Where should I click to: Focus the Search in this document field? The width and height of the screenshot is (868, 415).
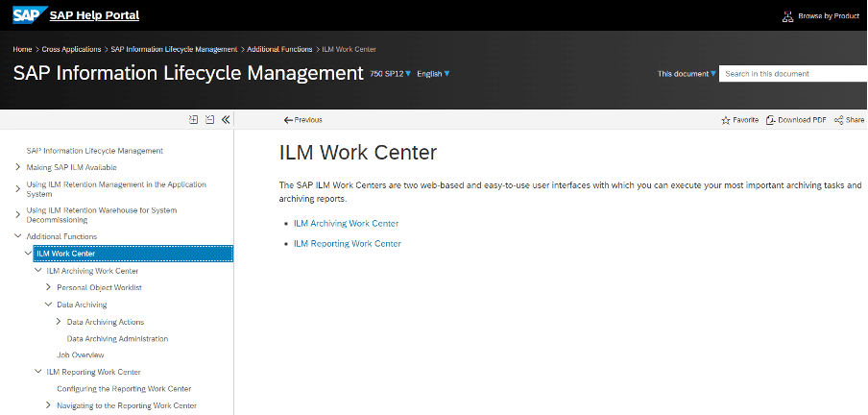(793, 74)
